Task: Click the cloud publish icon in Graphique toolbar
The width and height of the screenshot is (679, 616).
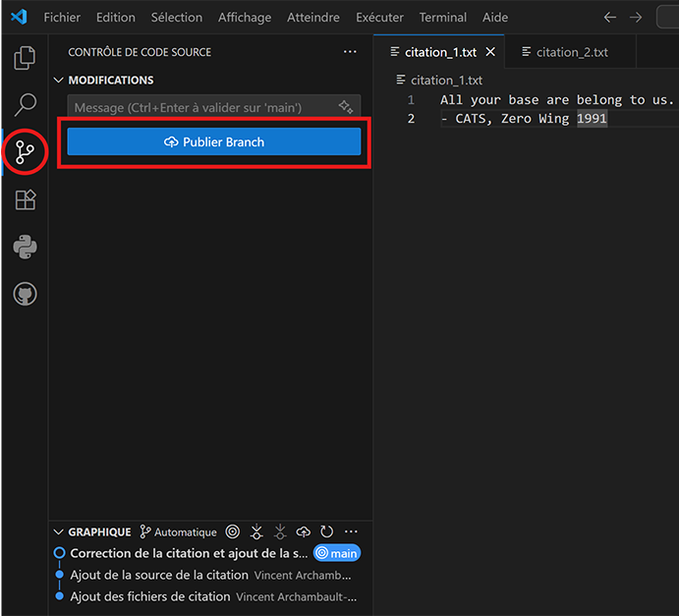Action: (303, 532)
